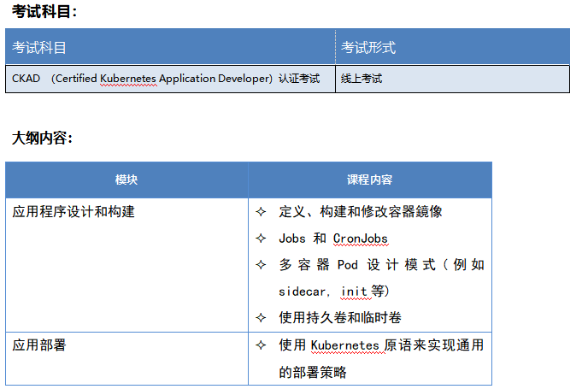Click the text '认证考试' in the table
Viewport: 588px width, 389px height.
[x=299, y=79]
